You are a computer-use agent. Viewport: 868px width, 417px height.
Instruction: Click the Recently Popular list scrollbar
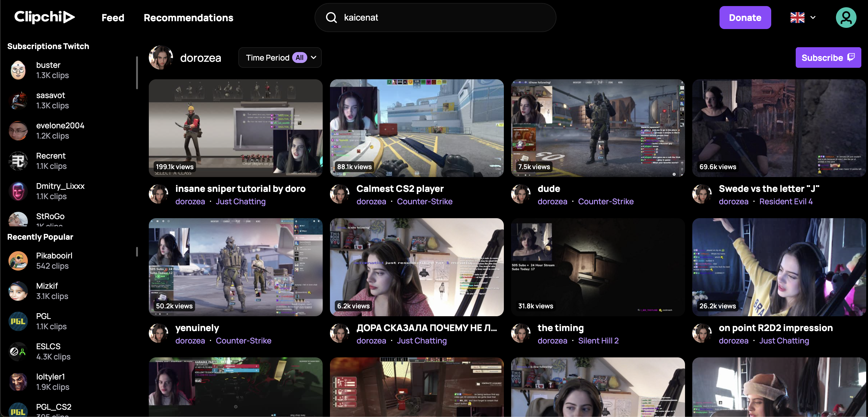click(137, 251)
